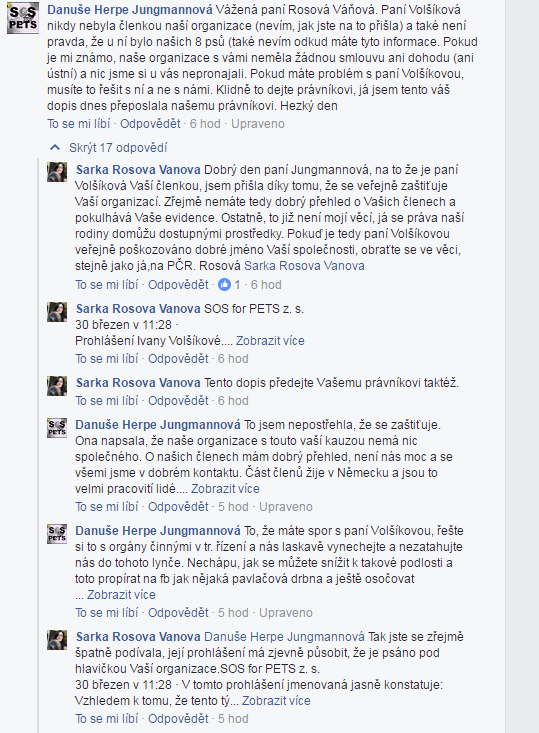This screenshot has width=539, height=733.
Task: Open the Danuše Herpe Jungmannová mention in the last reply
Action: coord(284,637)
